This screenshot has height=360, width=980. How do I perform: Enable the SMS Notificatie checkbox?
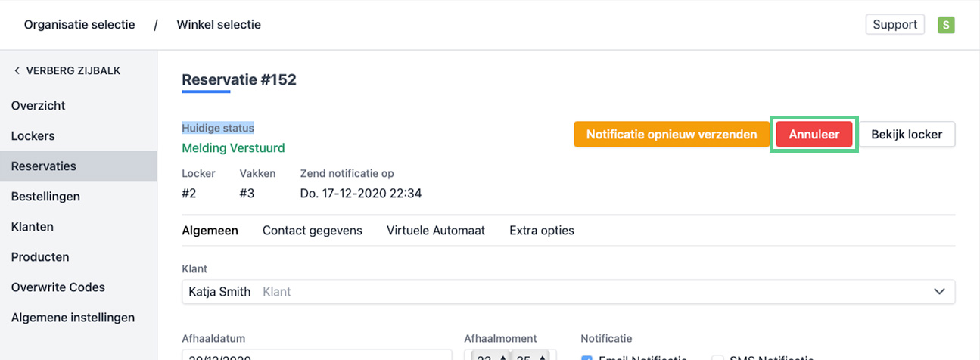click(x=717, y=358)
